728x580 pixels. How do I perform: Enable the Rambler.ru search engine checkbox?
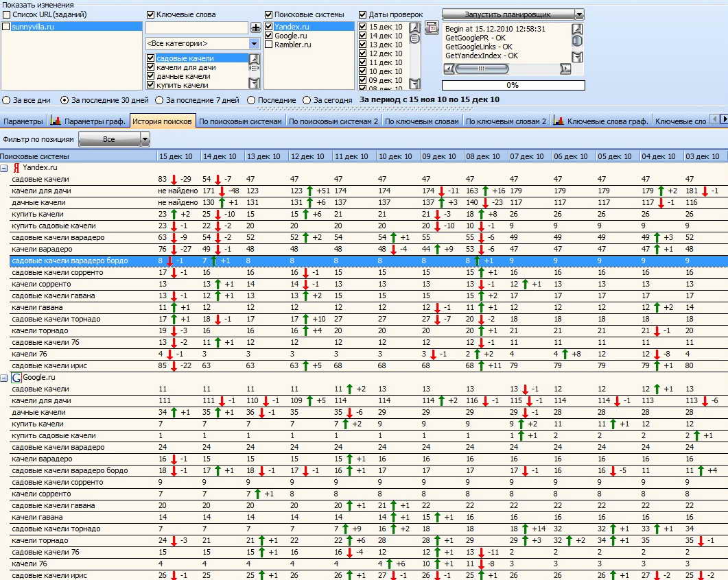point(268,45)
